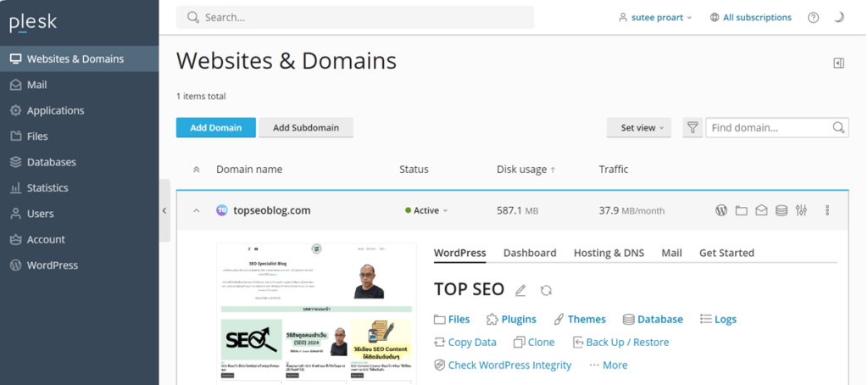Collapse the left navigation sidebar
This screenshot has width=868, height=385.
(164, 210)
